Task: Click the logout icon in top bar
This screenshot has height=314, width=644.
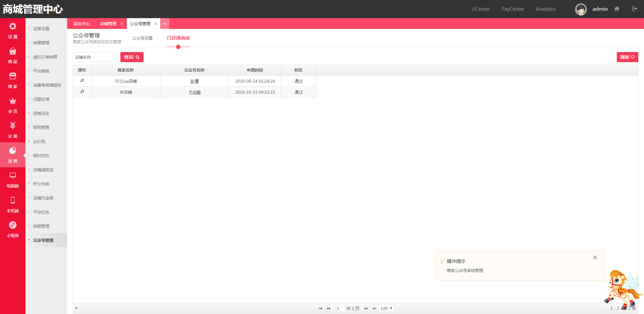Action: click(x=635, y=9)
